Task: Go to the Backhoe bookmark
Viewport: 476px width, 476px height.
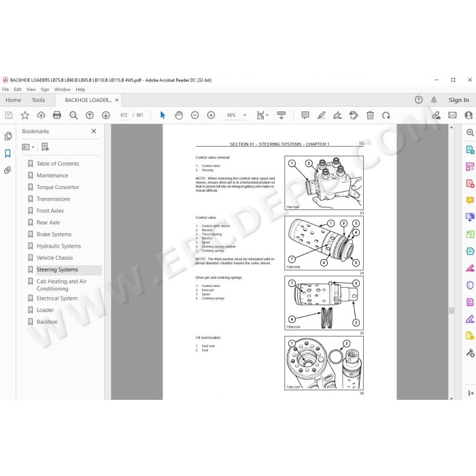Action: [47, 322]
